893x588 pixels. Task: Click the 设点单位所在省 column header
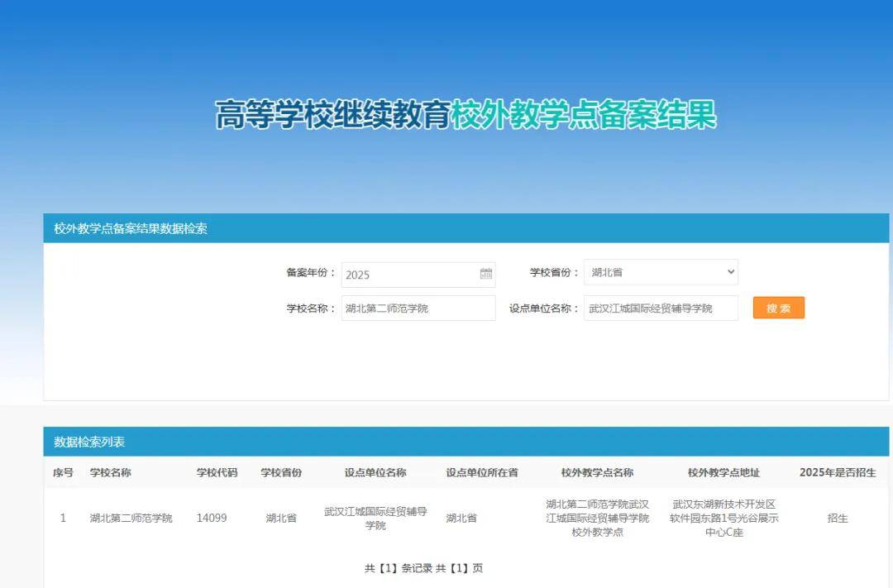coord(482,472)
